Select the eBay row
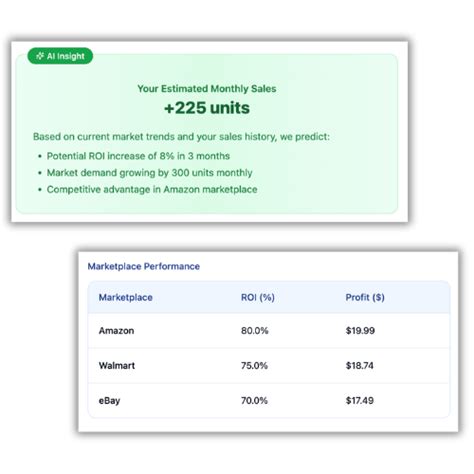Image resolution: width=474 pixels, height=474 pixels. (269, 400)
